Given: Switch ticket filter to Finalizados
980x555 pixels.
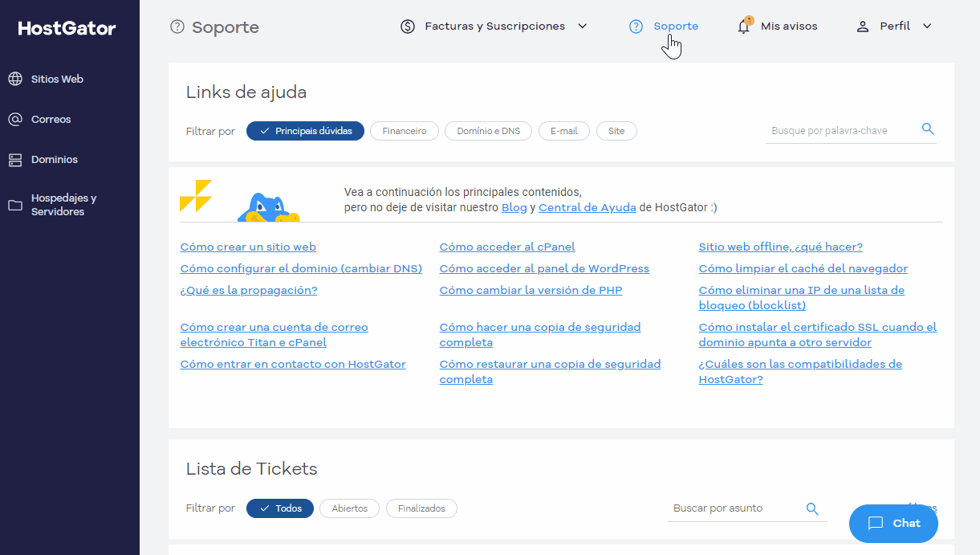Looking at the screenshot, I should [x=421, y=508].
